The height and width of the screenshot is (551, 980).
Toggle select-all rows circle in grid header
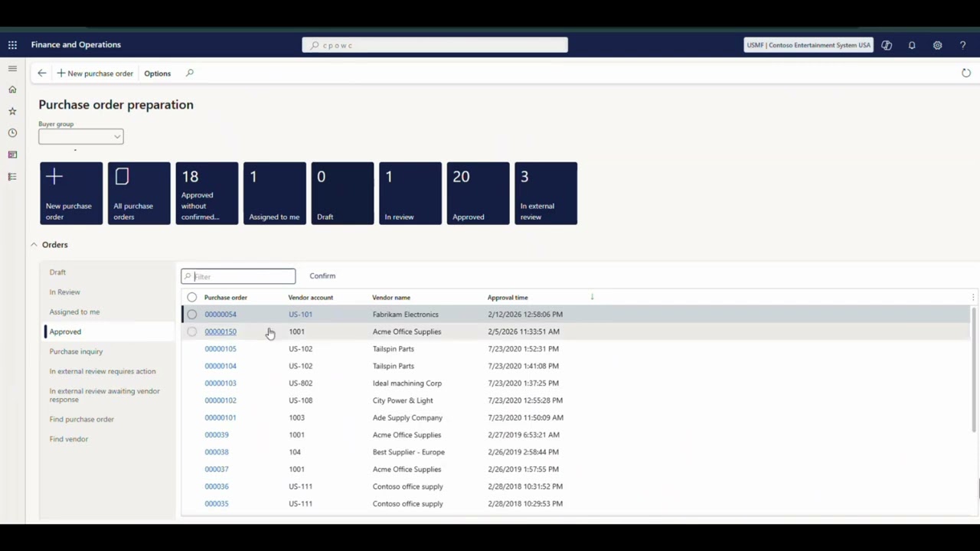pos(192,297)
